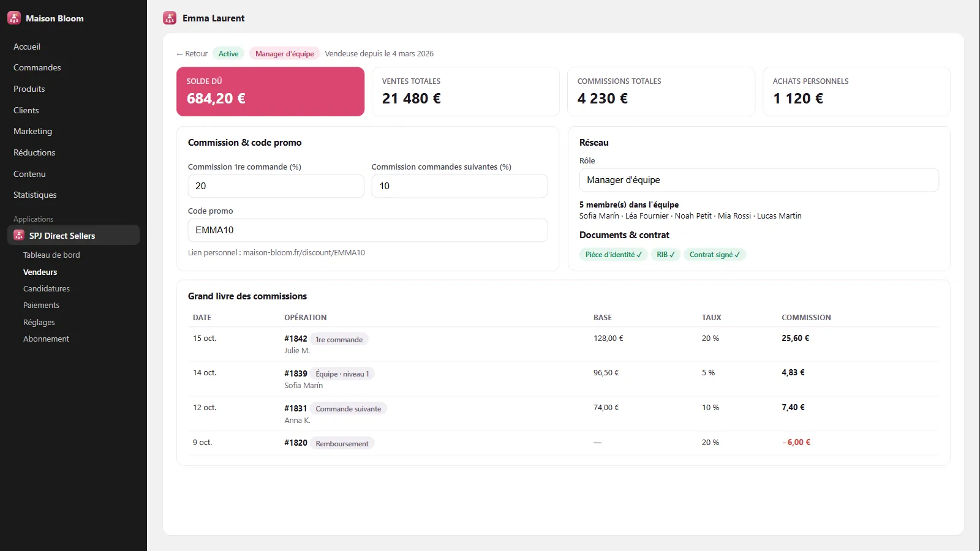980x551 pixels.
Task: Click the 25,60 € commission value
Action: pos(796,338)
